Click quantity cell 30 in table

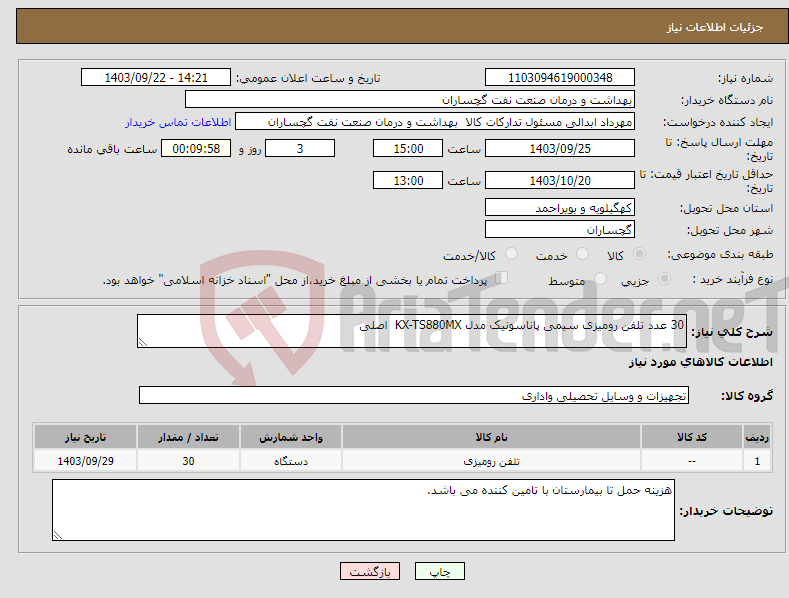[x=188, y=461]
